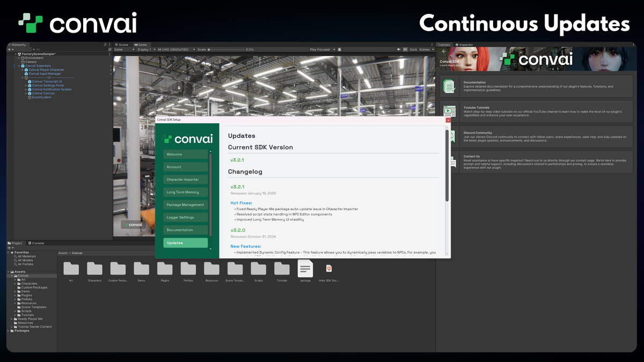This screenshot has height=362, width=644.
Task: Open the Art folder thumbnail
Action: point(71,268)
